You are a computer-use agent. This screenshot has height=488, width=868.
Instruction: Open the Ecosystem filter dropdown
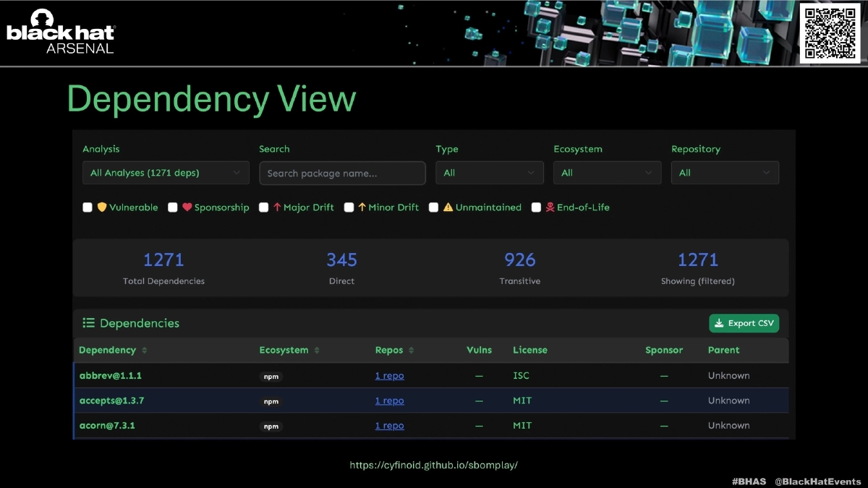607,173
